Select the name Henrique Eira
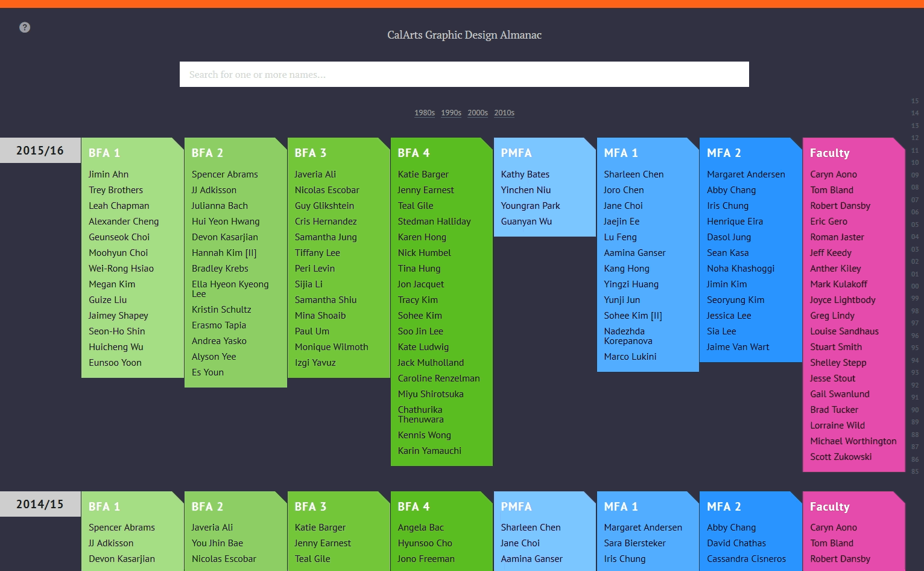Screen dimensions: 924x571 pyautogui.click(x=735, y=222)
